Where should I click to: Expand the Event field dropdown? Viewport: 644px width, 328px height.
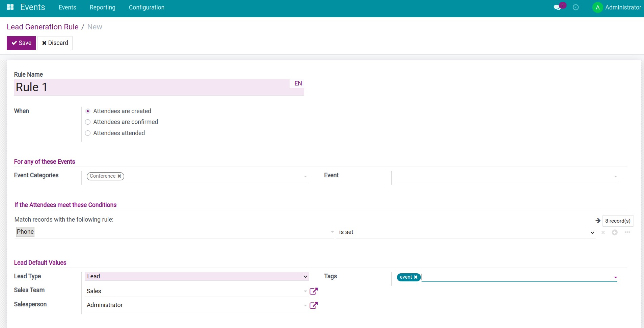[x=615, y=176]
